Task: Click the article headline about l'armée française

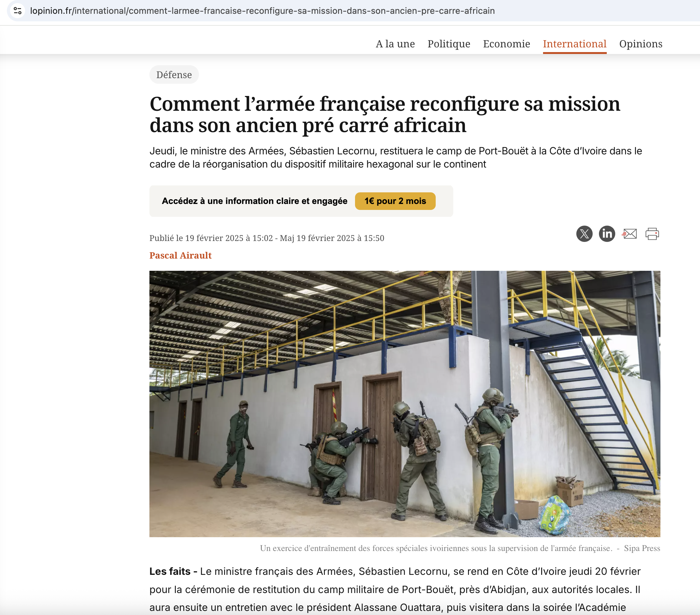Action: click(385, 114)
